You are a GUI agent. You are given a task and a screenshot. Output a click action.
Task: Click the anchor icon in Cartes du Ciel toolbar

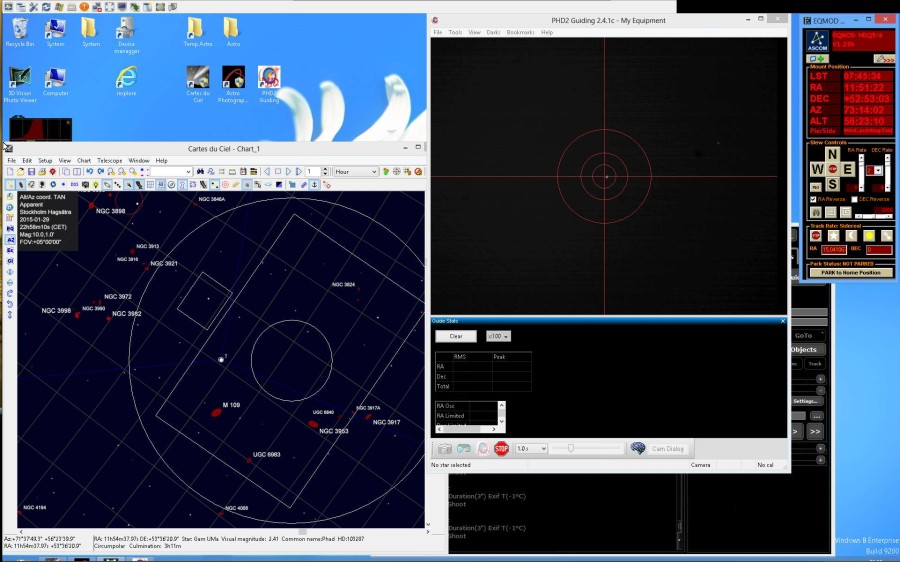(x=315, y=184)
